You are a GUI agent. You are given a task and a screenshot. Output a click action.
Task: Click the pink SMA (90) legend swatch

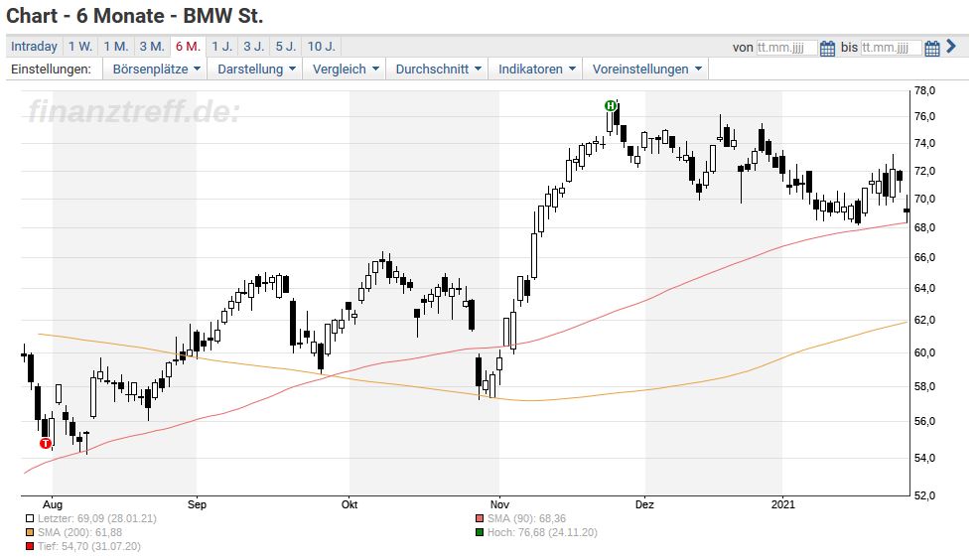coord(480,518)
